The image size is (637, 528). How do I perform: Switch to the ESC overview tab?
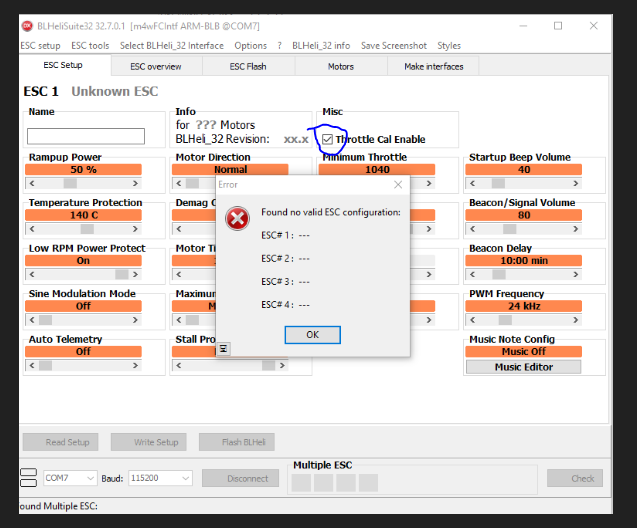[x=156, y=67]
